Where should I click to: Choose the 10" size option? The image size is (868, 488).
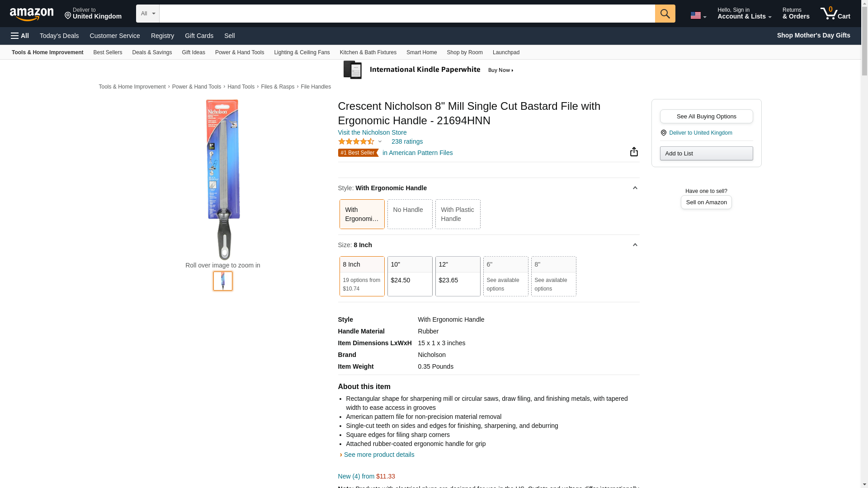[410, 276]
